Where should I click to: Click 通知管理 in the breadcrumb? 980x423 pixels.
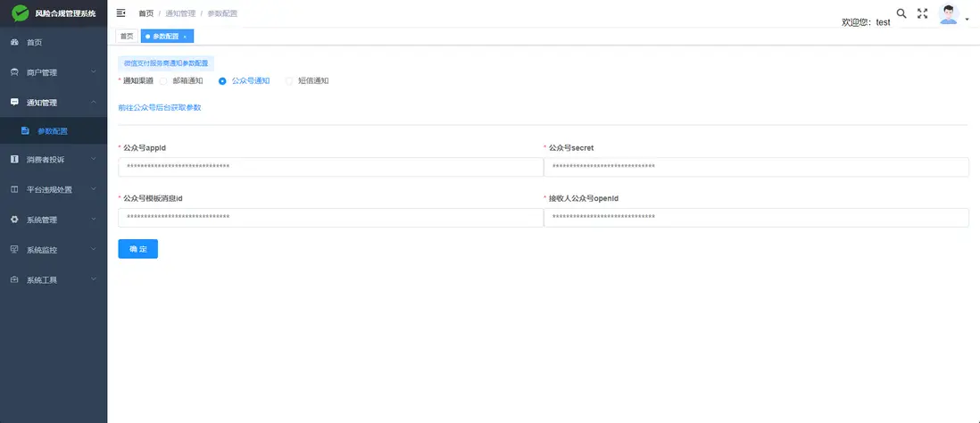[180, 13]
